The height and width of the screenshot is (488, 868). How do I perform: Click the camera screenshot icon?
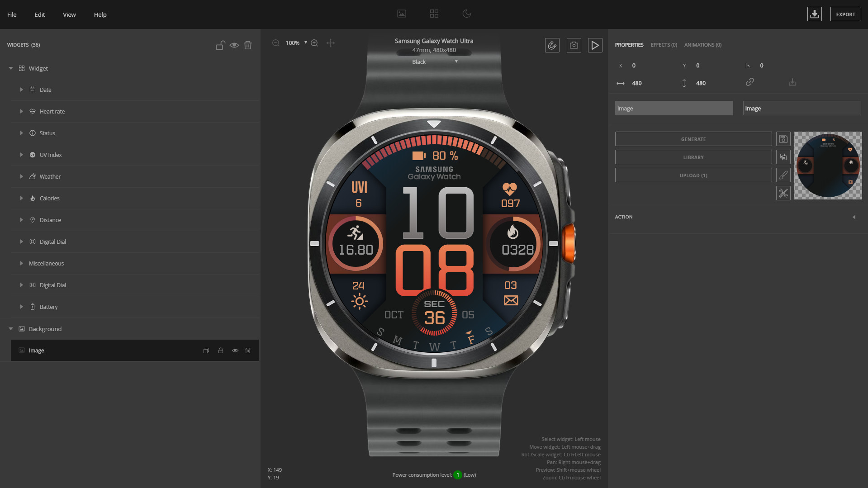(x=574, y=45)
